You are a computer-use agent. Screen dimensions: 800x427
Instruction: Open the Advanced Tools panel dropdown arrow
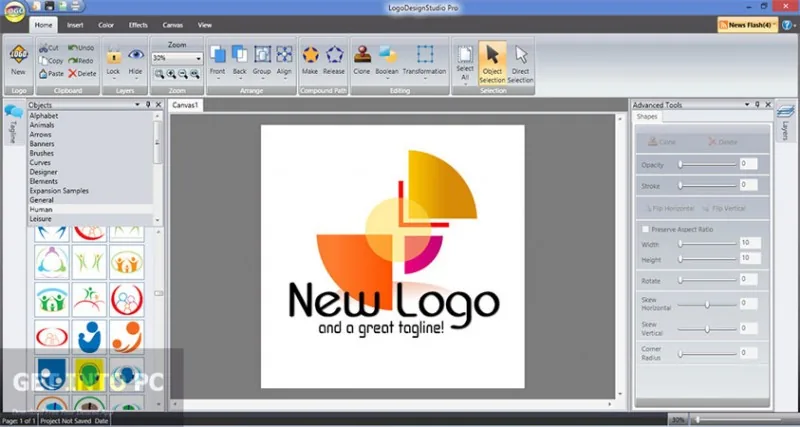point(747,105)
